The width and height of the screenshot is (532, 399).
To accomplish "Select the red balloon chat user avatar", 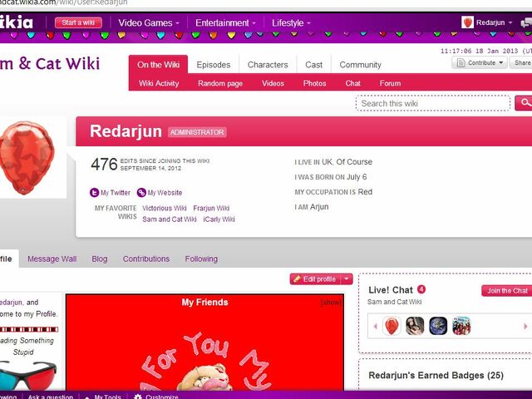I will (x=392, y=326).
